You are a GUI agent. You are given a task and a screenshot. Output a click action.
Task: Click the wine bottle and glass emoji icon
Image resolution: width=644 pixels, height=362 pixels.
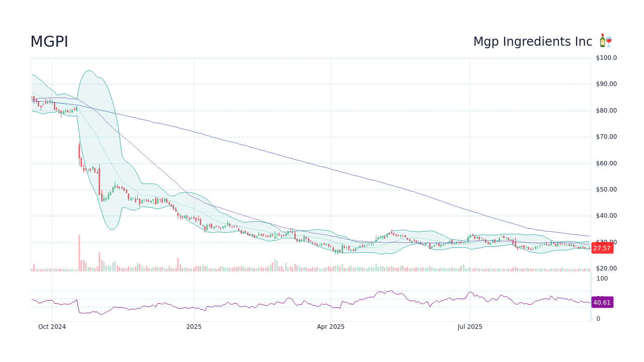[x=605, y=41]
